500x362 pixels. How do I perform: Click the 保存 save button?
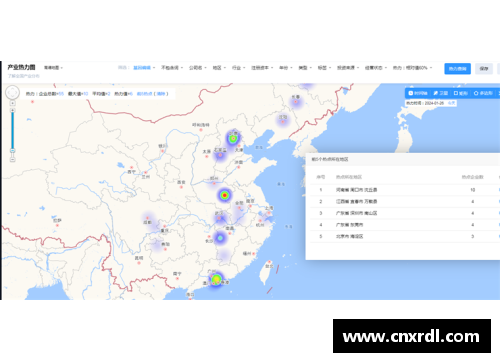coord(484,69)
